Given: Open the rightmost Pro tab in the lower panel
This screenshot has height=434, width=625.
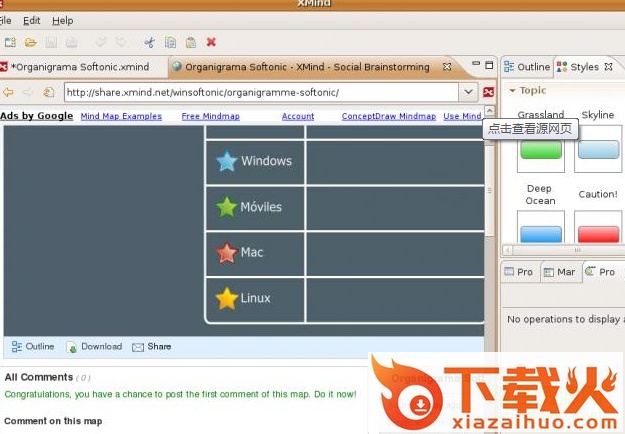Looking at the screenshot, I should [600, 272].
